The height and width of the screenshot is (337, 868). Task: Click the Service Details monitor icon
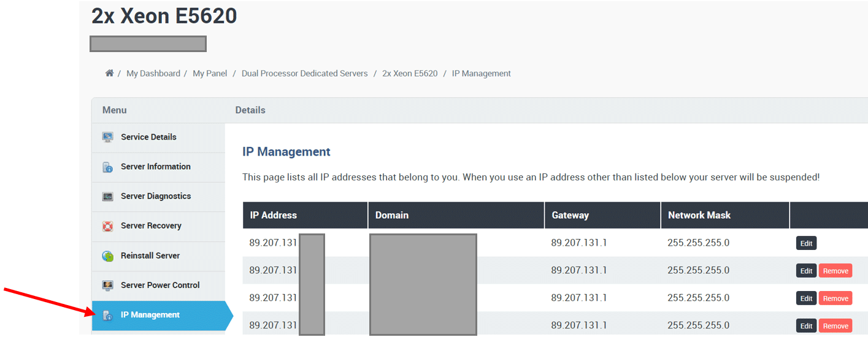tap(108, 137)
